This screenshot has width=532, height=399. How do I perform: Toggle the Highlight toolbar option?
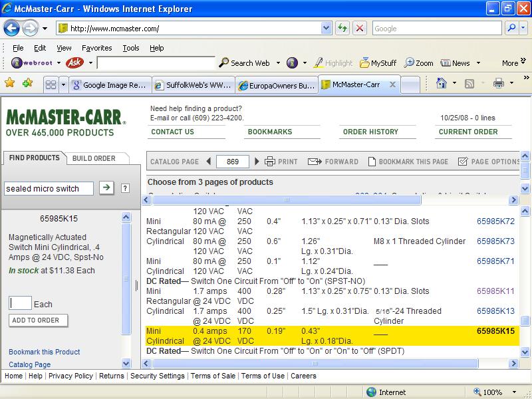click(x=333, y=63)
